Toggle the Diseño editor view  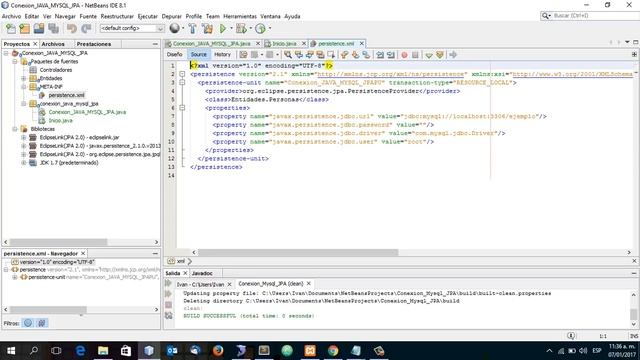pos(175,54)
